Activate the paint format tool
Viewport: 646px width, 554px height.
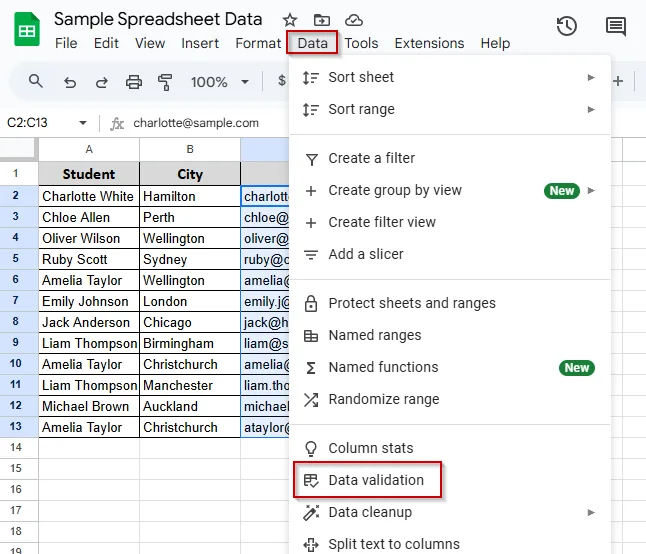tap(165, 82)
